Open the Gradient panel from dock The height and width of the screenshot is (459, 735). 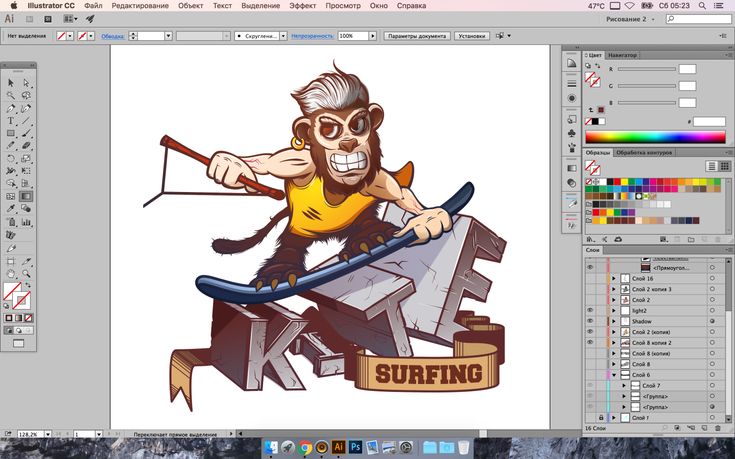point(571,168)
